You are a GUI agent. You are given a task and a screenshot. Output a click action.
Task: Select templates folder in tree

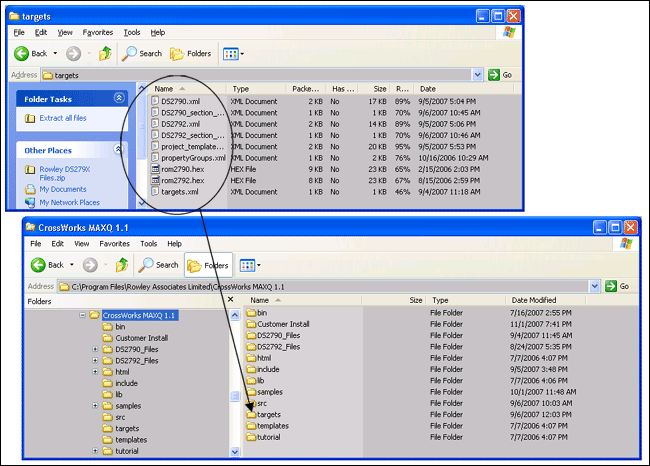click(131, 439)
